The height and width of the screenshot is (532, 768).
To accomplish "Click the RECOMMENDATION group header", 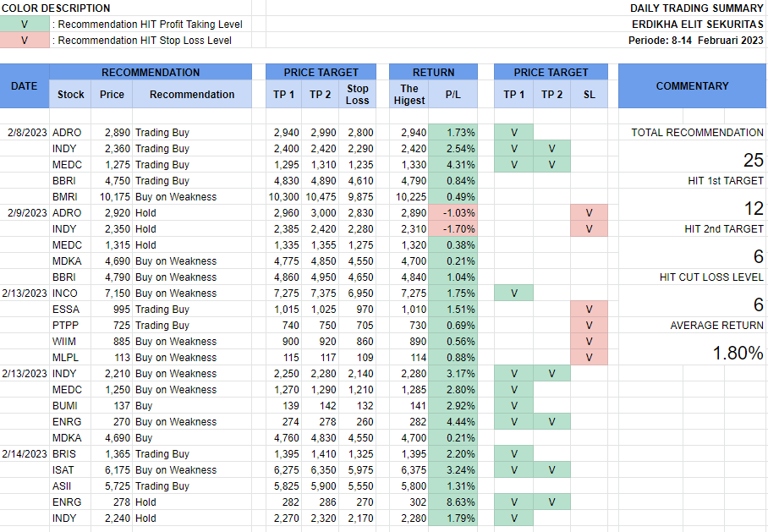I will 151,73.
